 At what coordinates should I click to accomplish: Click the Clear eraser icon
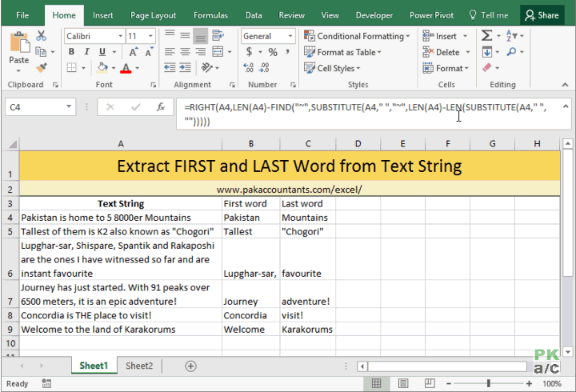point(486,67)
